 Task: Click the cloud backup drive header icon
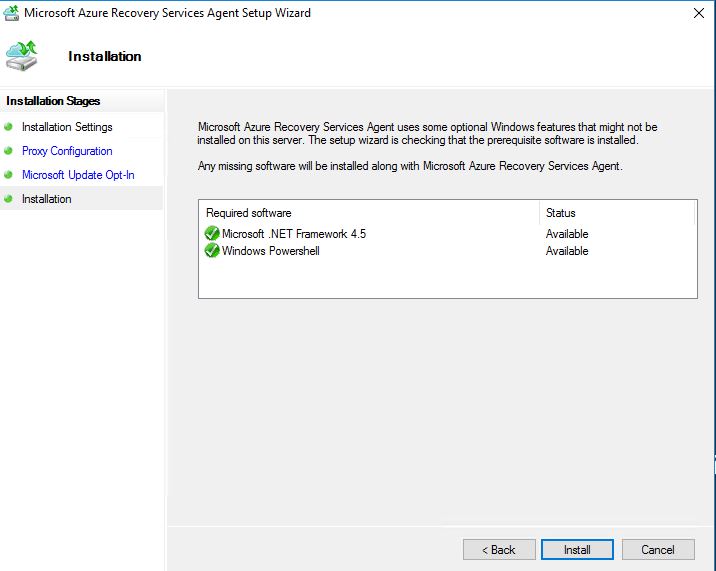point(21,55)
